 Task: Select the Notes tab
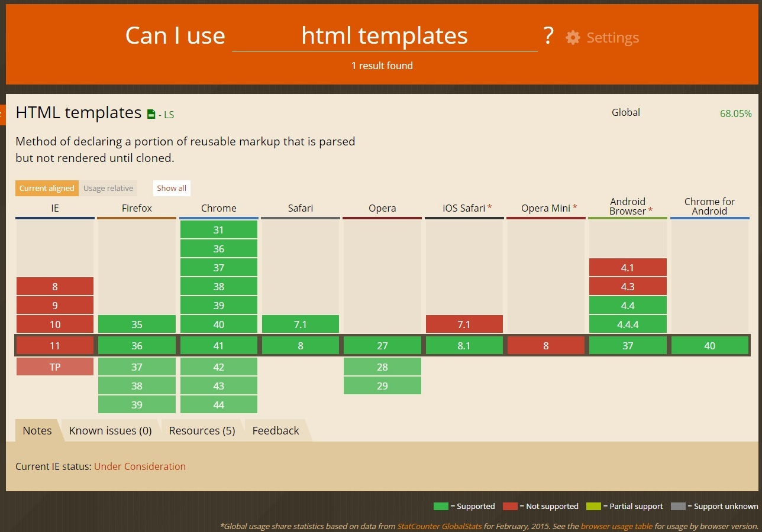37,431
